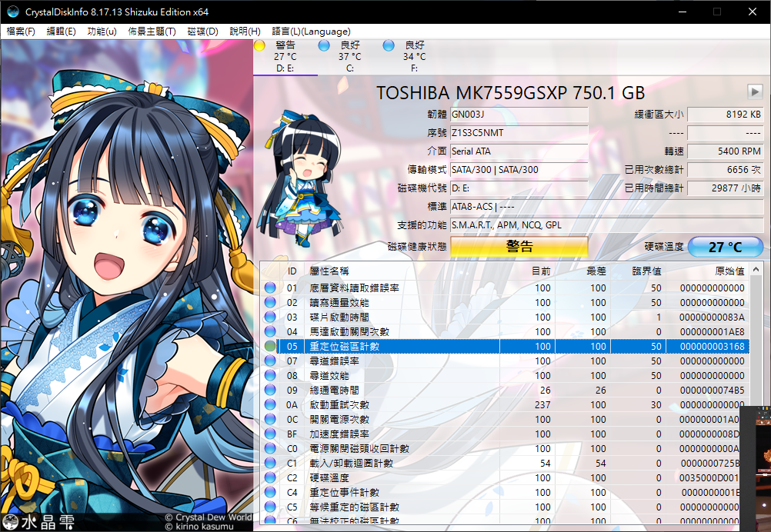Image resolution: width=771 pixels, height=532 pixels.
Task: Click the raw value 00000000083A
Action: [712, 318]
